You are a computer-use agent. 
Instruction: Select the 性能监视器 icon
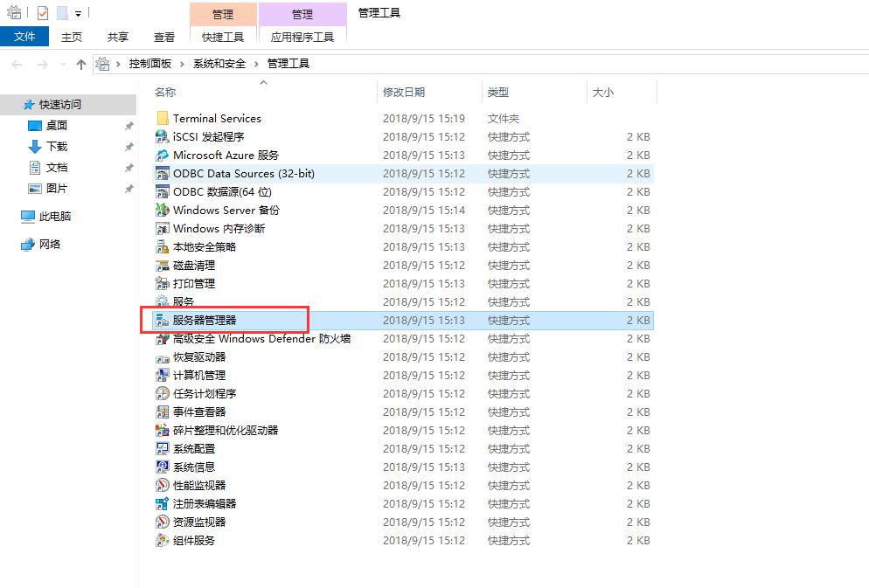tap(163, 486)
